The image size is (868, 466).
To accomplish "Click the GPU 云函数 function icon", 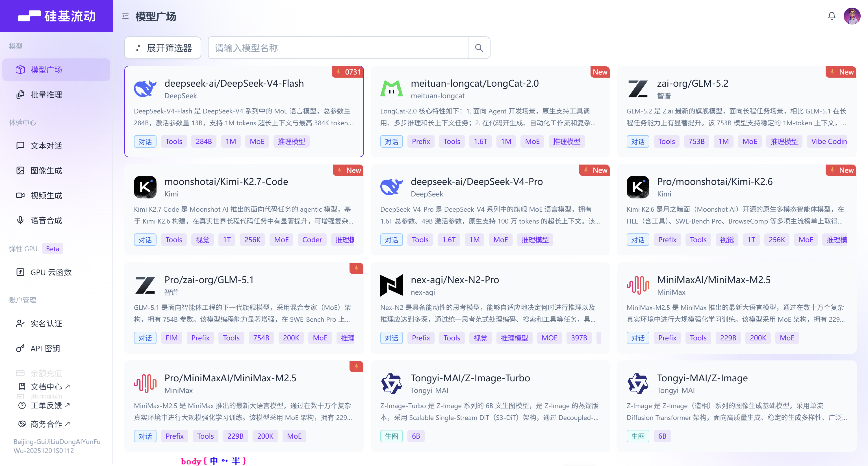I will [x=20, y=272].
